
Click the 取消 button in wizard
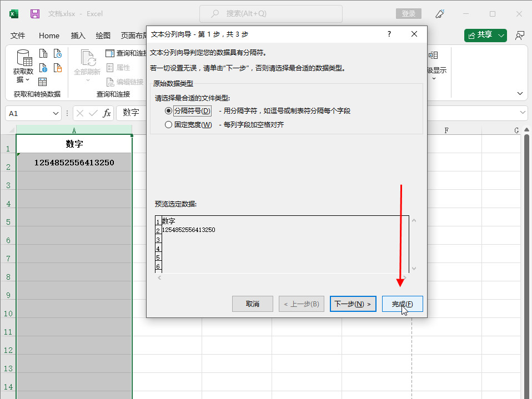tap(253, 304)
